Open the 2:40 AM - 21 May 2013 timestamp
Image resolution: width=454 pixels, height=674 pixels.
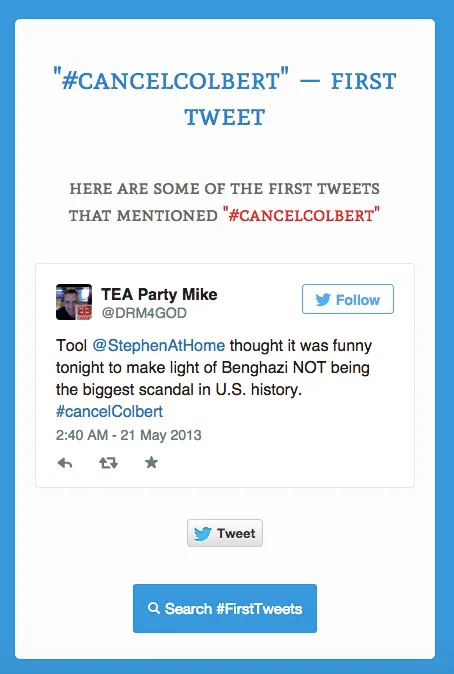pyautogui.click(x=129, y=435)
